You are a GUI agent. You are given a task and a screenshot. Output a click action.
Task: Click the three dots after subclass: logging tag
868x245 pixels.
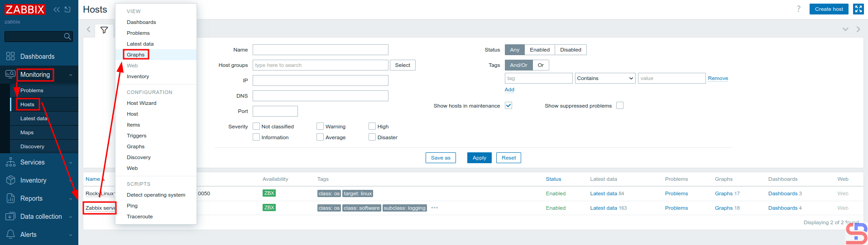[434, 208]
